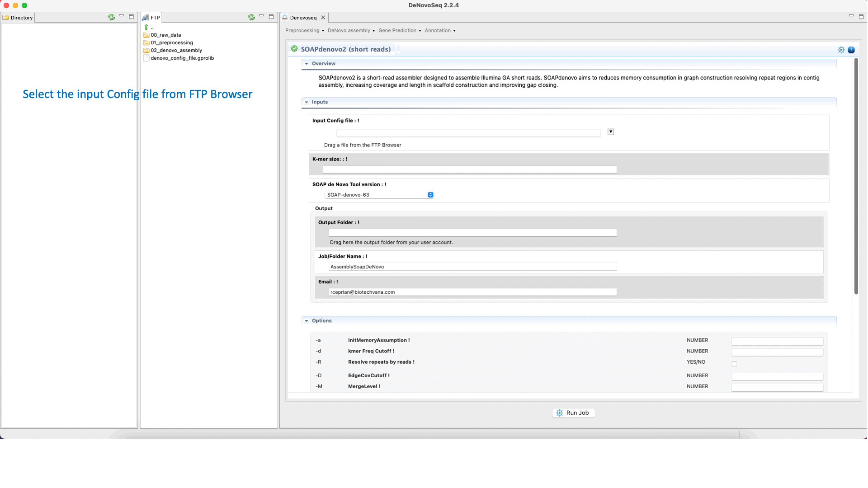Collapse the Options section
868x488 pixels.
pyautogui.click(x=307, y=321)
